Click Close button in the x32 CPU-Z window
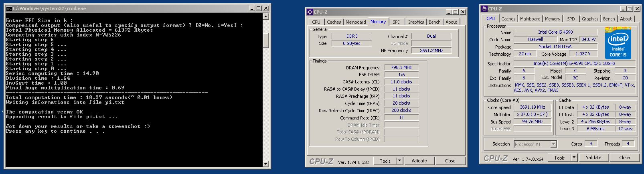644x174 pixels. point(450,161)
